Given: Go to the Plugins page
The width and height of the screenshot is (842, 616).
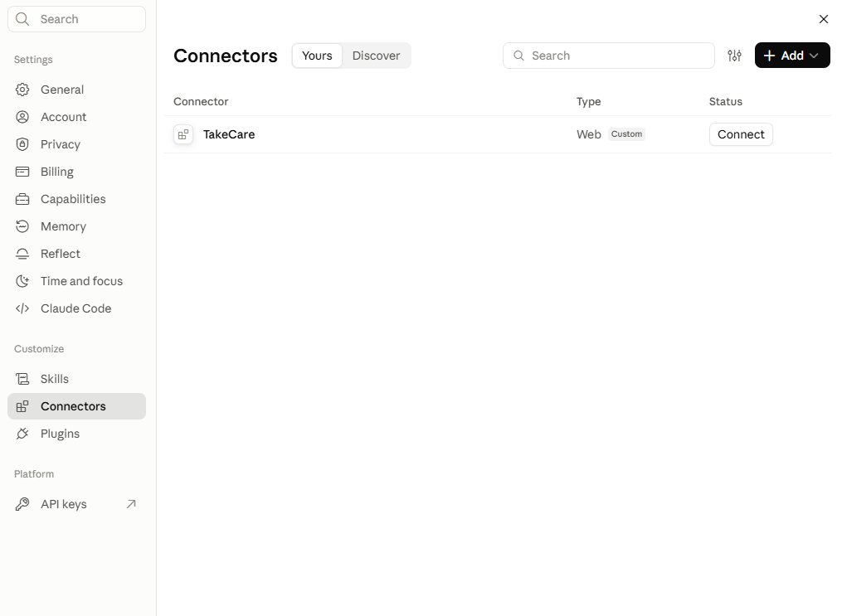Looking at the screenshot, I should pos(77,434).
